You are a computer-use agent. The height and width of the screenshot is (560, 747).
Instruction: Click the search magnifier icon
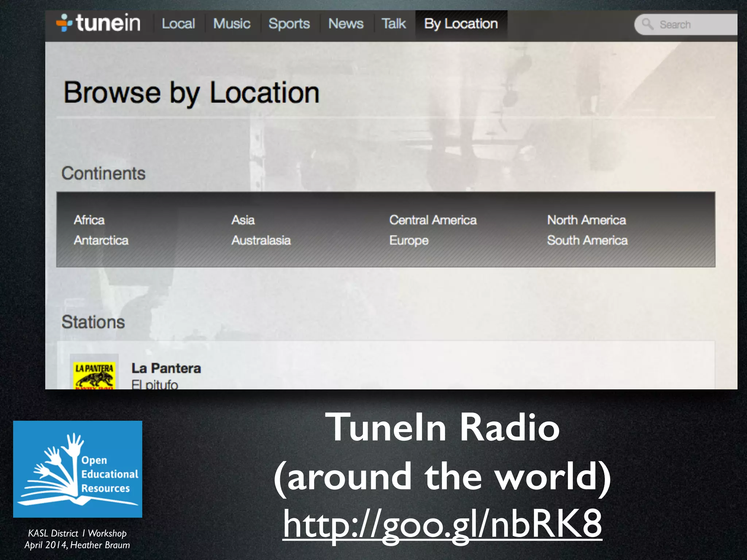click(x=647, y=24)
